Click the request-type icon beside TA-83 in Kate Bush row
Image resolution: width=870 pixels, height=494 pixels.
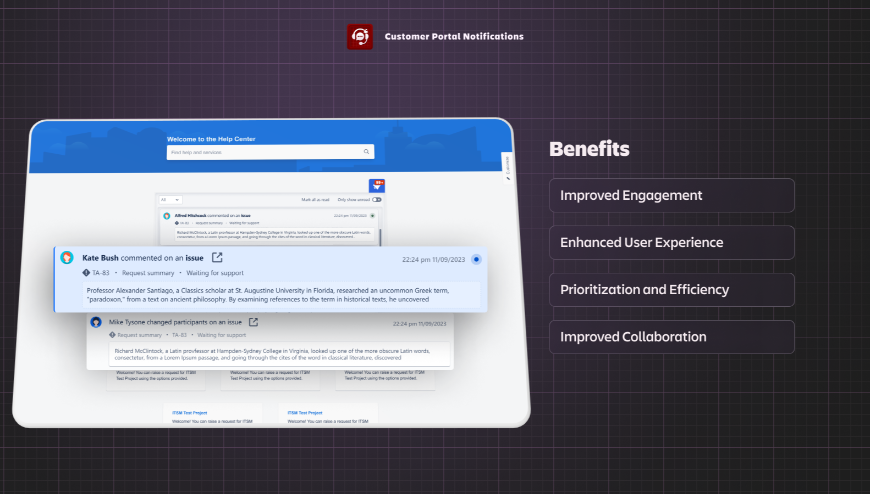click(x=86, y=273)
